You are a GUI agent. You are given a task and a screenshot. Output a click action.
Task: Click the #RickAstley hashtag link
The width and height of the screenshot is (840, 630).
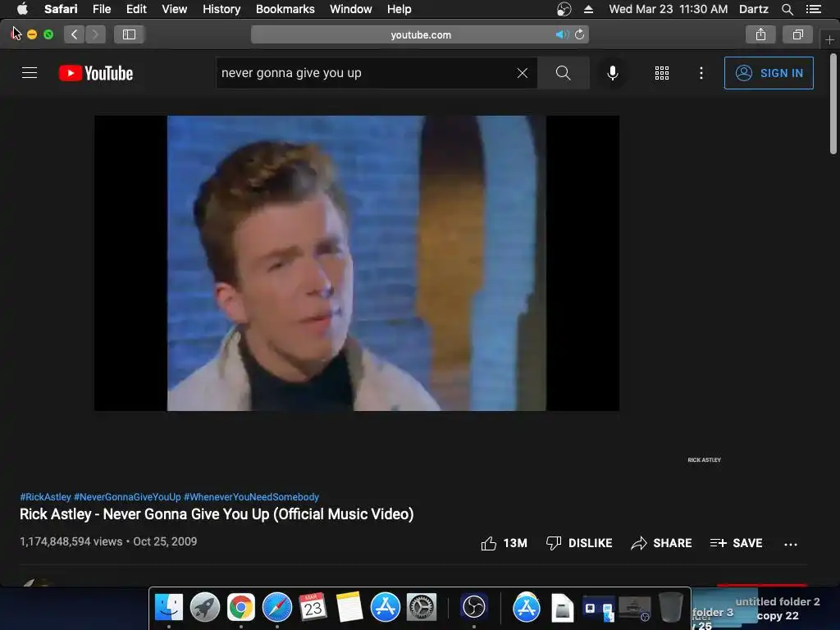click(x=45, y=497)
